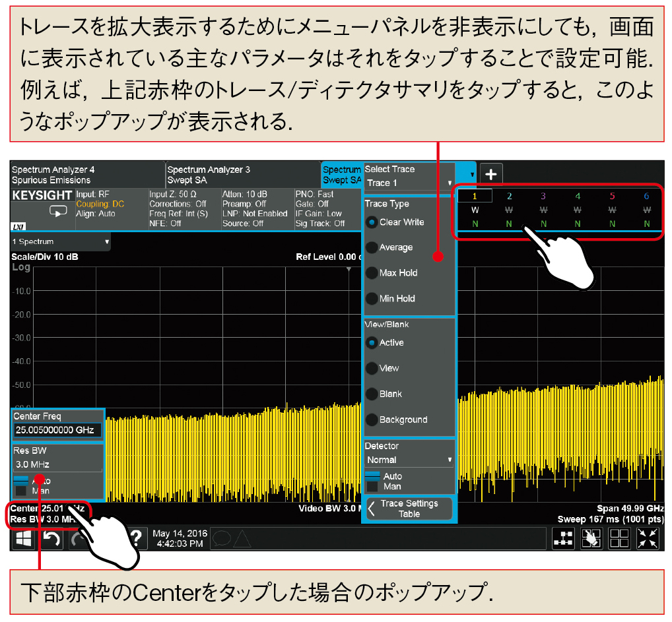Toggle Detector Auto/Man switch
The height and width of the screenshot is (622, 672).
pos(372,482)
